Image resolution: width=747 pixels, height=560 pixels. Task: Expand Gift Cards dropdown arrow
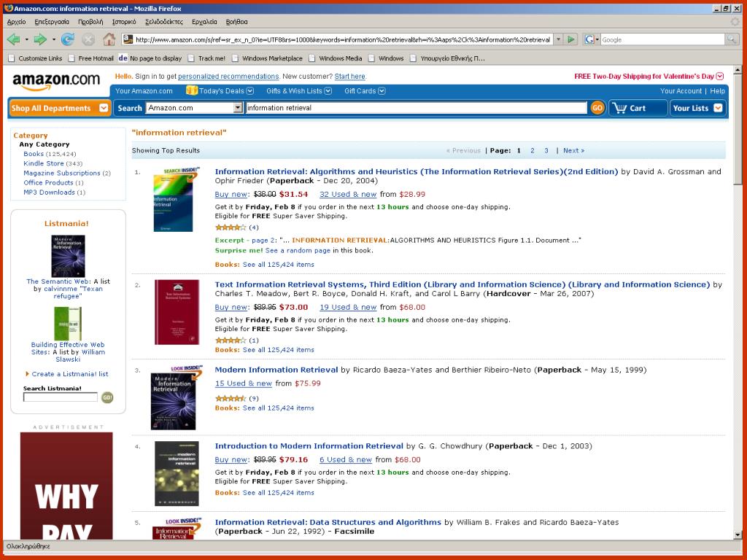(x=382, y=91)
